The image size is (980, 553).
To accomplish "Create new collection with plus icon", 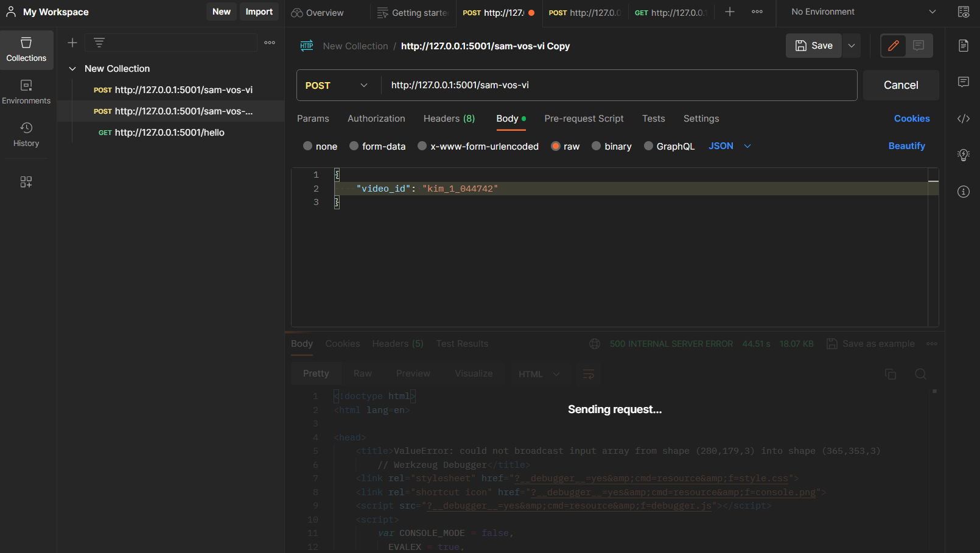I will 72,43.
